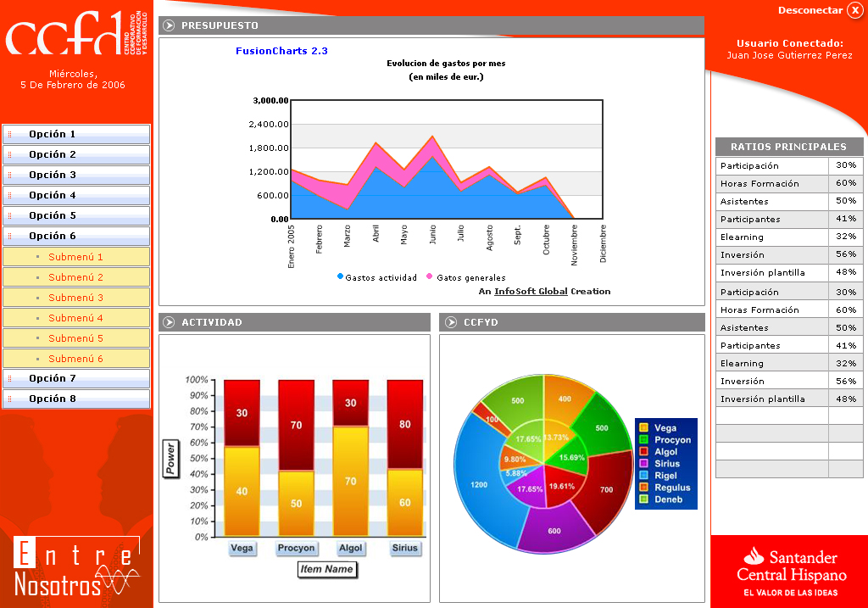Open Submenú 1 under Opción 6
The width and height of the screenshot is (868, 608).
click(76, 257)
